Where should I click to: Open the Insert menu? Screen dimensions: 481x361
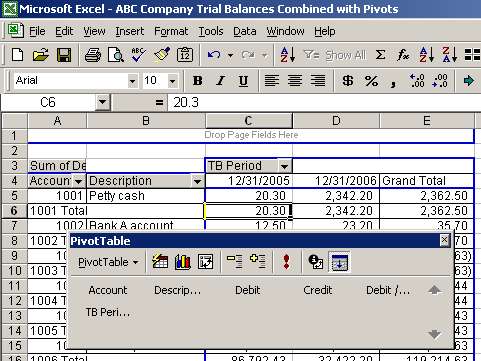(130, 31)
